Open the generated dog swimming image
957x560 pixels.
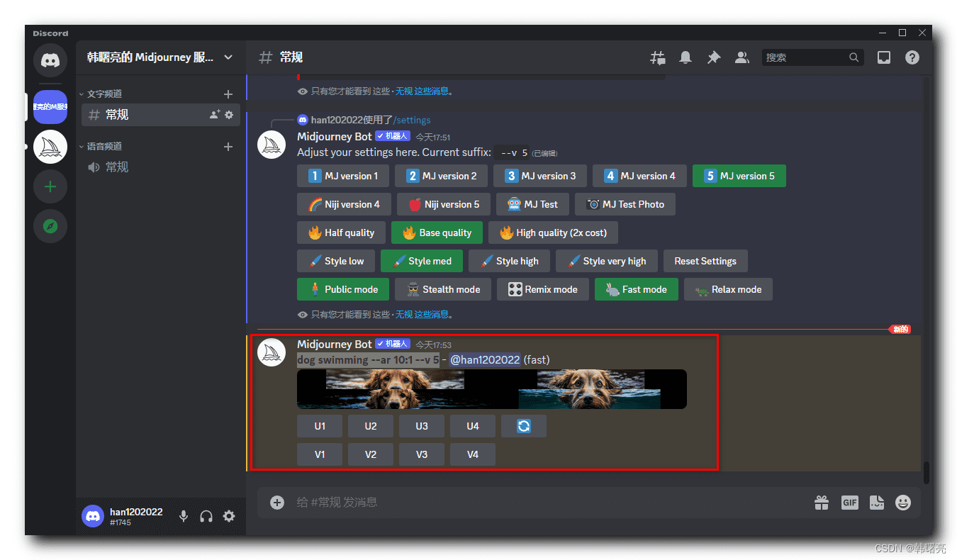(x=492, y=389)
